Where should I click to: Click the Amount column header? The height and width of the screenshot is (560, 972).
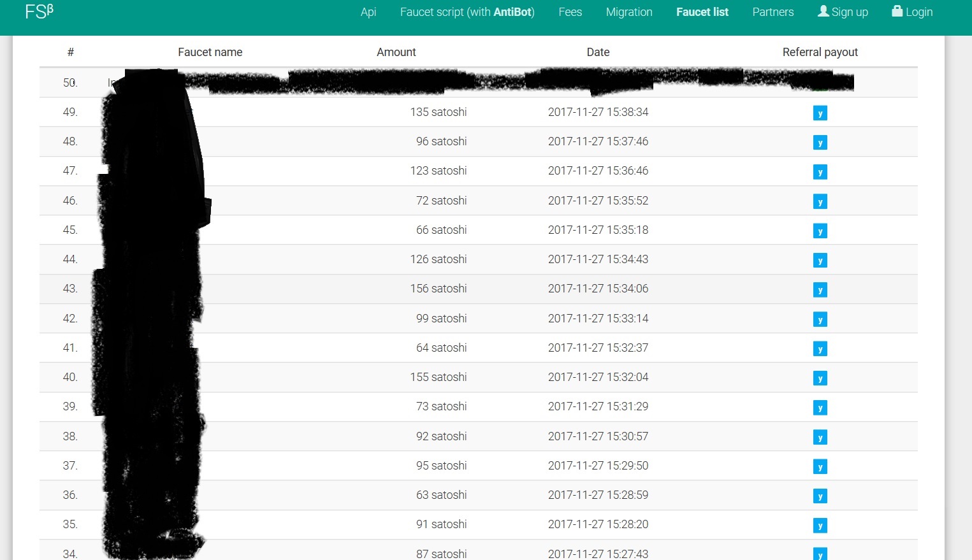pyautogui.click(x=396, y=52)
